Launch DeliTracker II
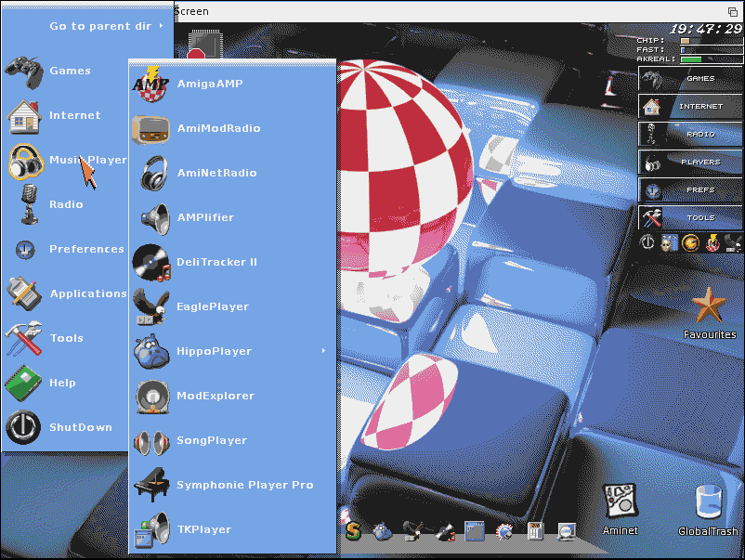The height and width of the screenshot is (560, 745). point(232,263)
